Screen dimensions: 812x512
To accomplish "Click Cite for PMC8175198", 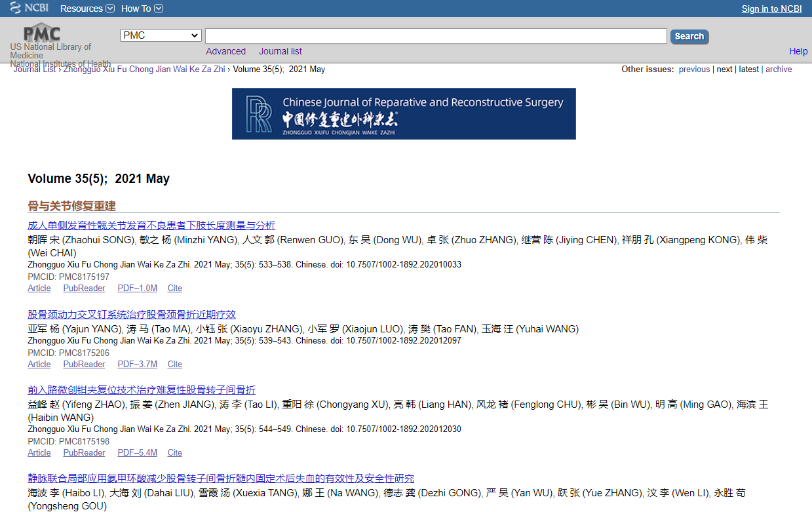I will [174, 453].
